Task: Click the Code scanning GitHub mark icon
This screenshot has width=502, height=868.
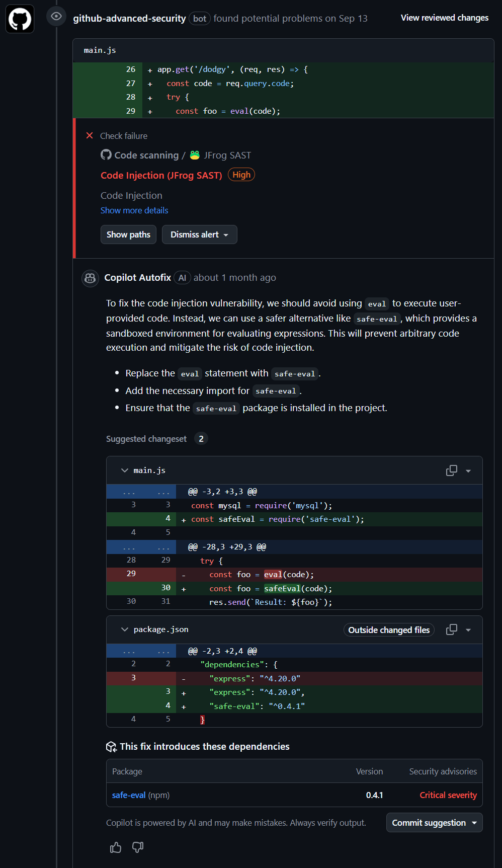Action: coord(106,155)
